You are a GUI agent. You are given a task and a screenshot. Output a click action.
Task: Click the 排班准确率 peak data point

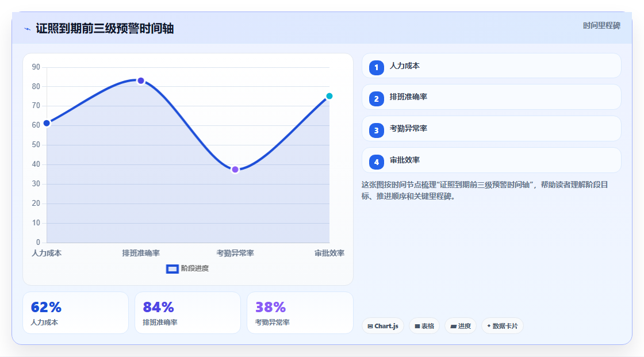pos(141,80)
